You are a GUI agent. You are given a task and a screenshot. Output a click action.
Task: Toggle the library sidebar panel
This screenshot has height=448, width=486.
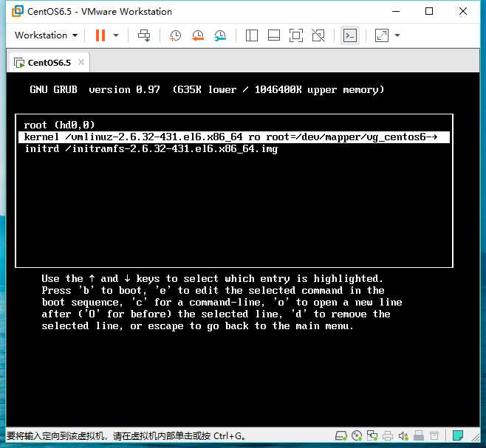tap(252, 35)
